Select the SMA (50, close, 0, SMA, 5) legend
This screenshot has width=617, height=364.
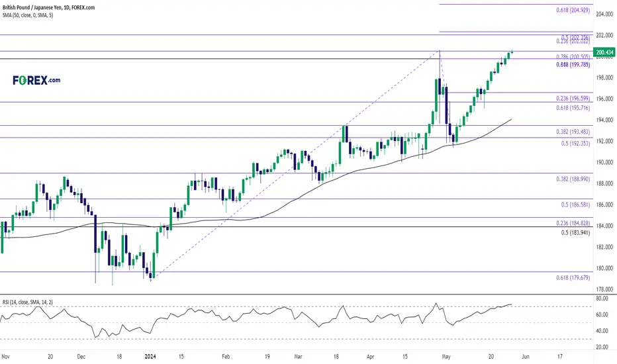click(x=28, y=15)
